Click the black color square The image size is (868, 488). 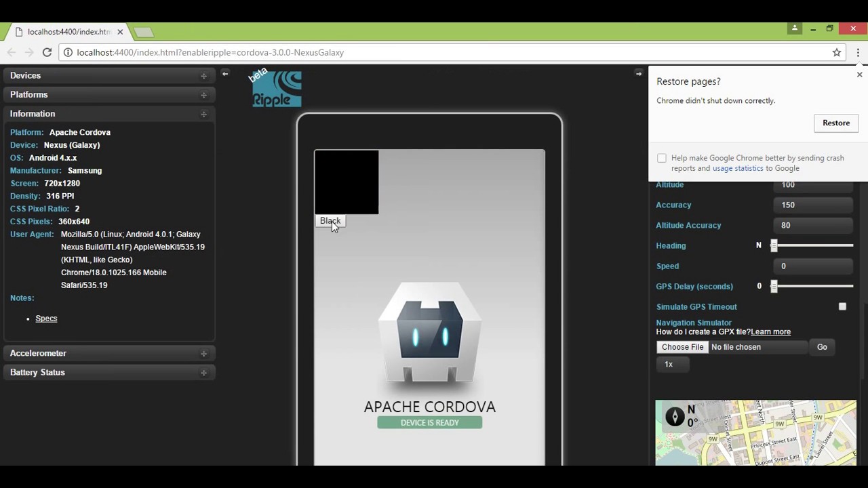pyautogui.click(x=347, y=182)
